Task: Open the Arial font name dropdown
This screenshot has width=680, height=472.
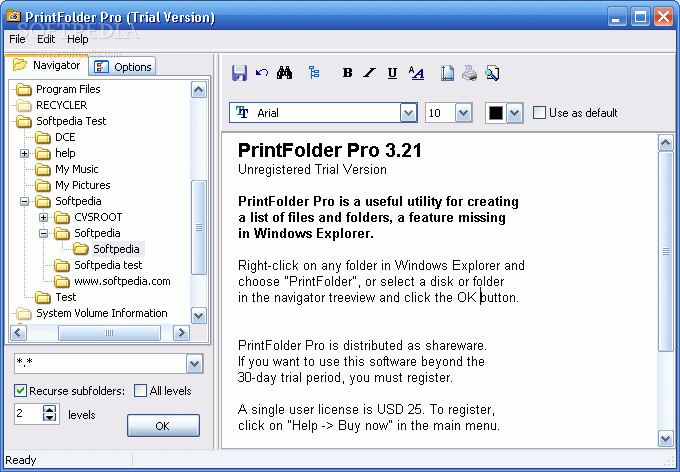Action: 408,113
